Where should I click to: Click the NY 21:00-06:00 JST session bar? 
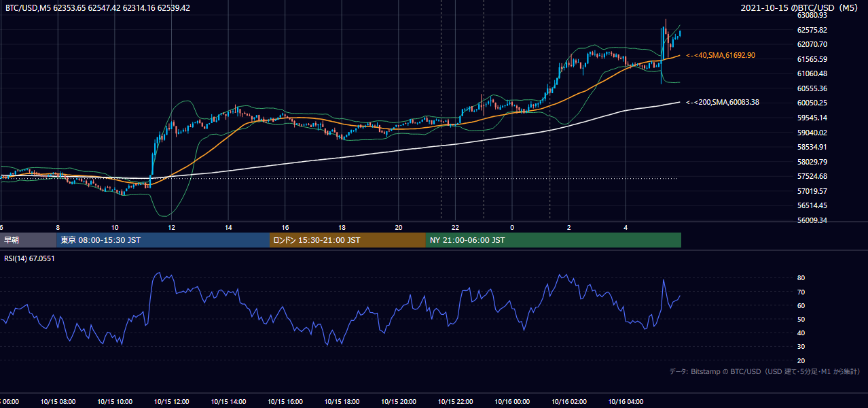tap(554, 240)
